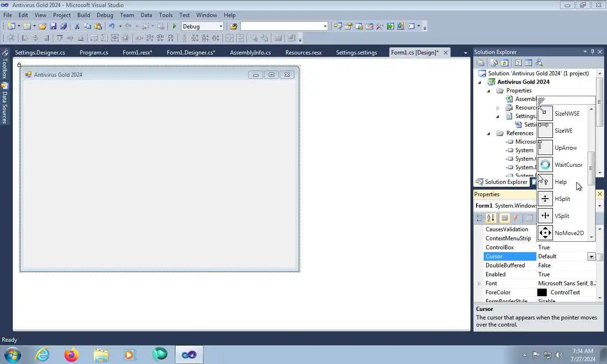Click the New Project toolbar icon
The image size is (607, 364).
[11, 27]
